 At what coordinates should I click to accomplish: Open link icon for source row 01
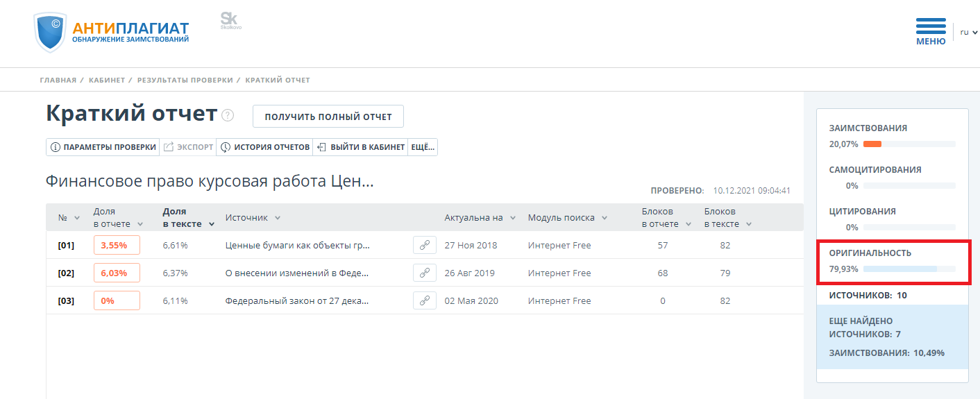[425, 246]
